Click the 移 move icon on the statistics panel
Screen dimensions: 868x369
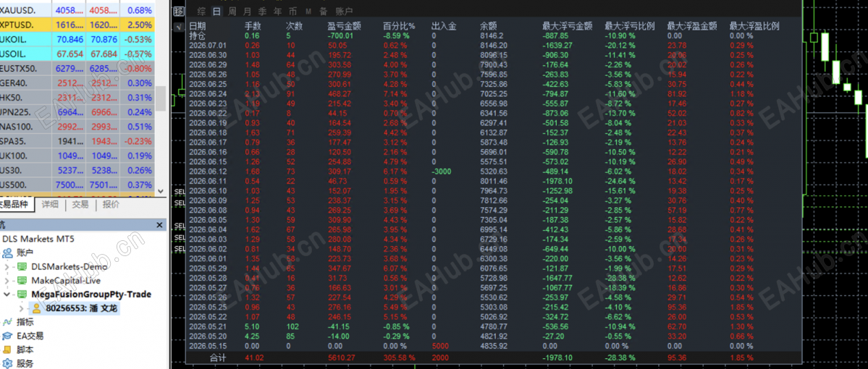pos(179,11)
